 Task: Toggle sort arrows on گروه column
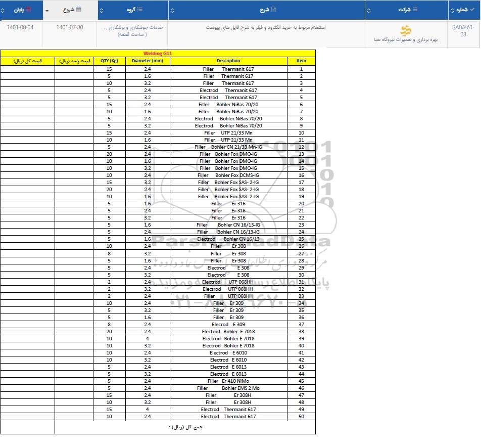[102, 11]
